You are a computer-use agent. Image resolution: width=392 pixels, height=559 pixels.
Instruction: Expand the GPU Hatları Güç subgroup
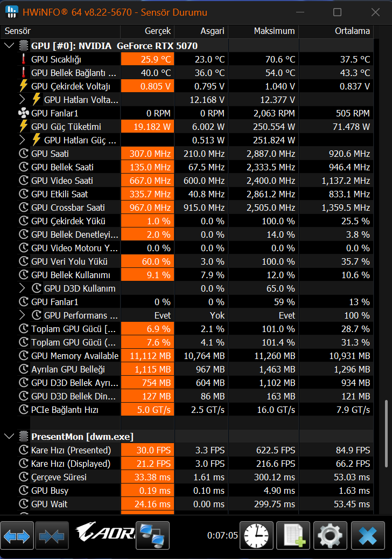click(22, 140)
